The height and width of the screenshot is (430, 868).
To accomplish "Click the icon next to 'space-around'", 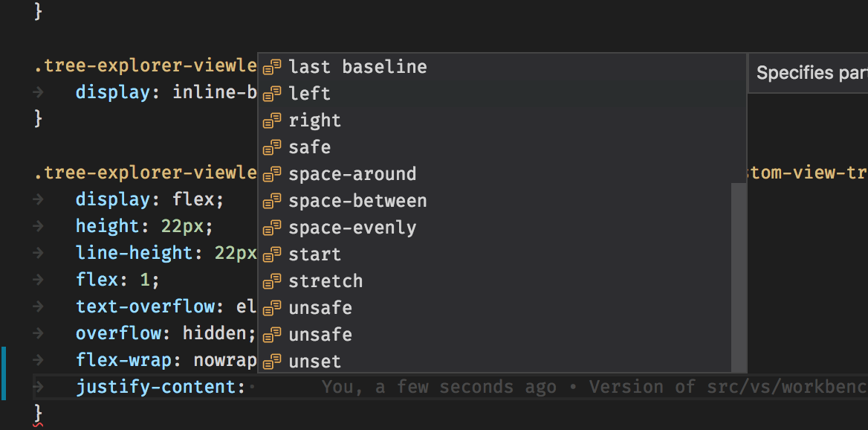I will (271, 174).
